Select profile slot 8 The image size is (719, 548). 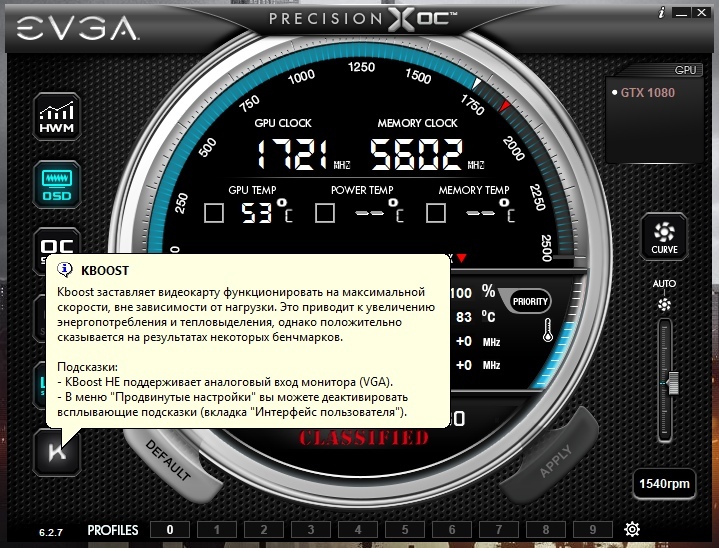point(546,530)
